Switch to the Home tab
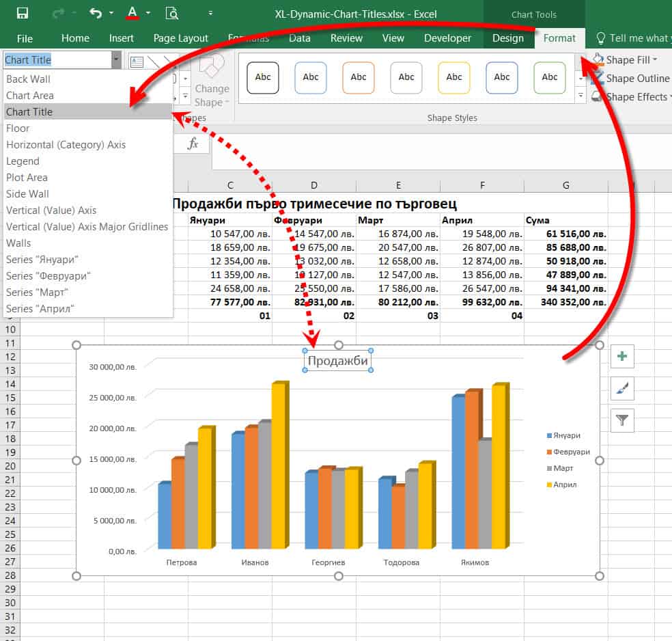The width and height of the screenshot is (672, 641). coord(75,38)
